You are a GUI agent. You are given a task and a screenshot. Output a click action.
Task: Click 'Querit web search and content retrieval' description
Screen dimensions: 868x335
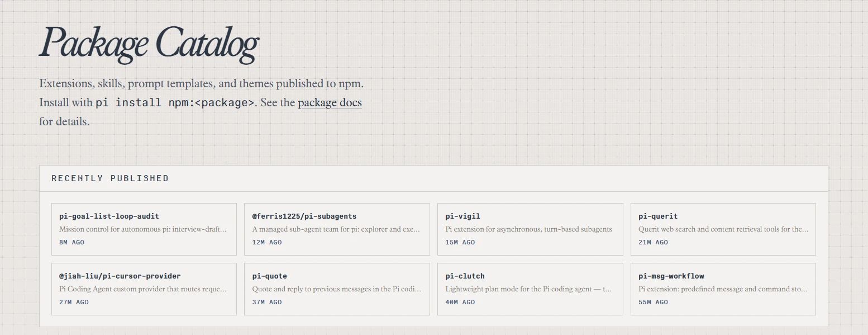[723, 229]
